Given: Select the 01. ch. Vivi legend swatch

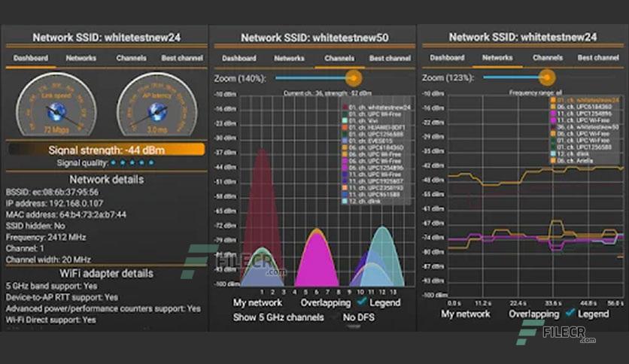Looking at the screenshot, I should (345, 120).
